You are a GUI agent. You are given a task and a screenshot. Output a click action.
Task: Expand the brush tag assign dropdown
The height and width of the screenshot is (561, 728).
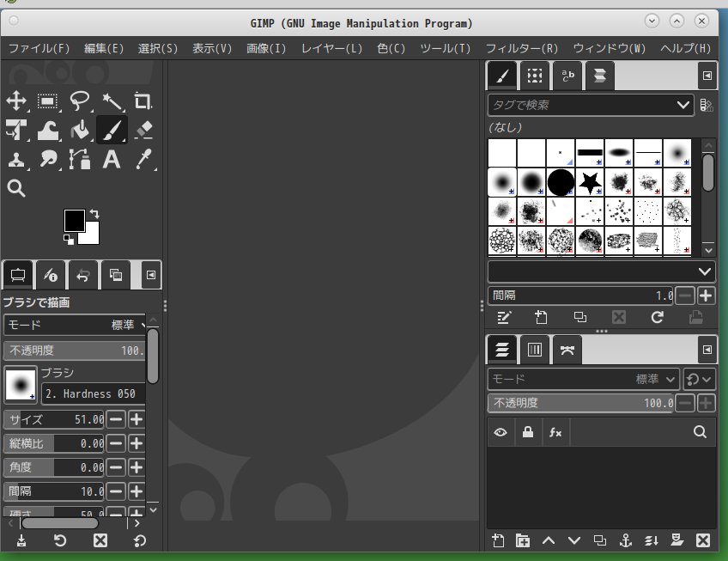click(x=704, y=271)
